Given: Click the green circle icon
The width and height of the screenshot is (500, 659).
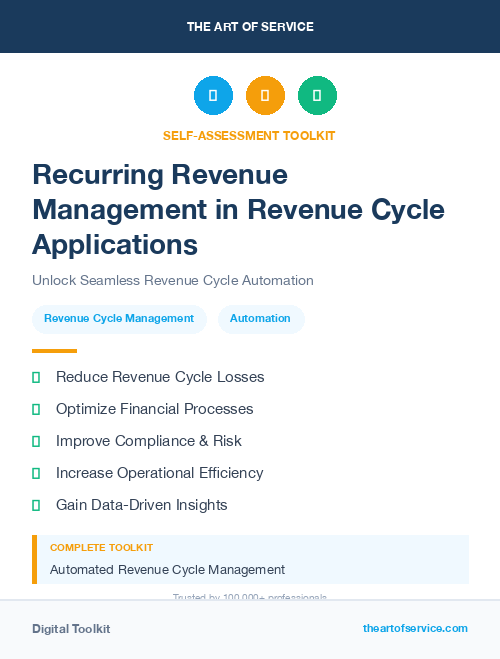Looking at the screenshot, I should [317, 95].
